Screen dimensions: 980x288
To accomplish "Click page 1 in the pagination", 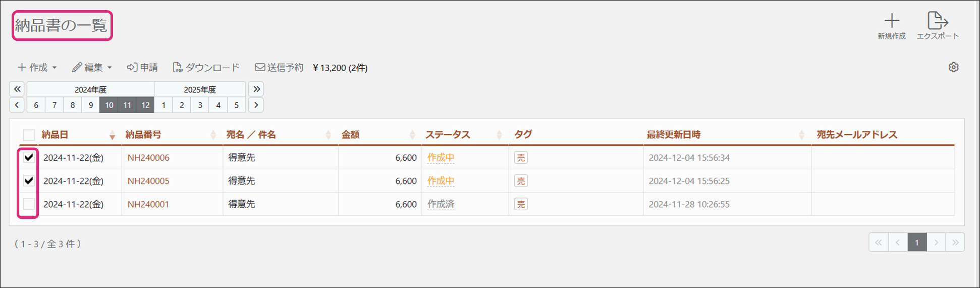I will tap(917, 243).
